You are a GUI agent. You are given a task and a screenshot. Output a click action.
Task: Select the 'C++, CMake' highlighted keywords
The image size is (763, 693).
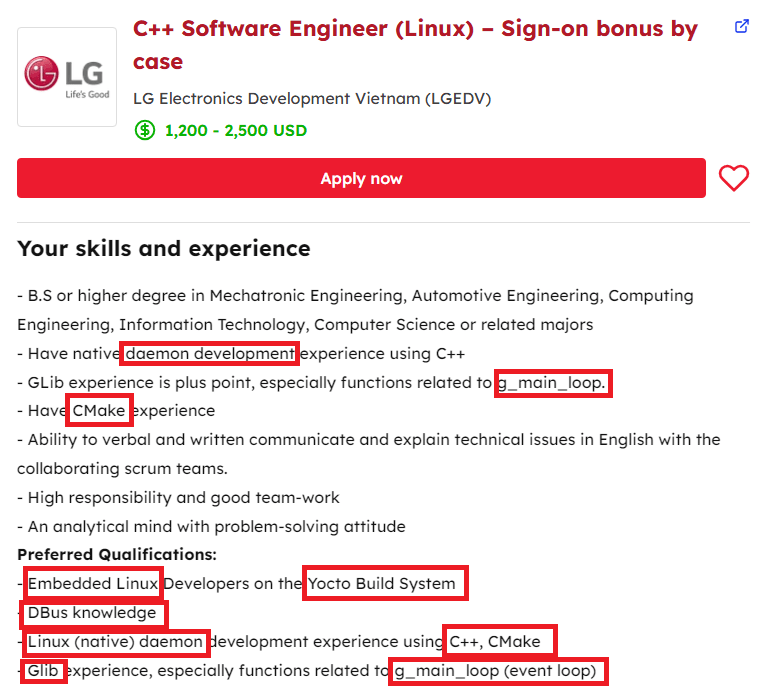(x=498, y=642)
